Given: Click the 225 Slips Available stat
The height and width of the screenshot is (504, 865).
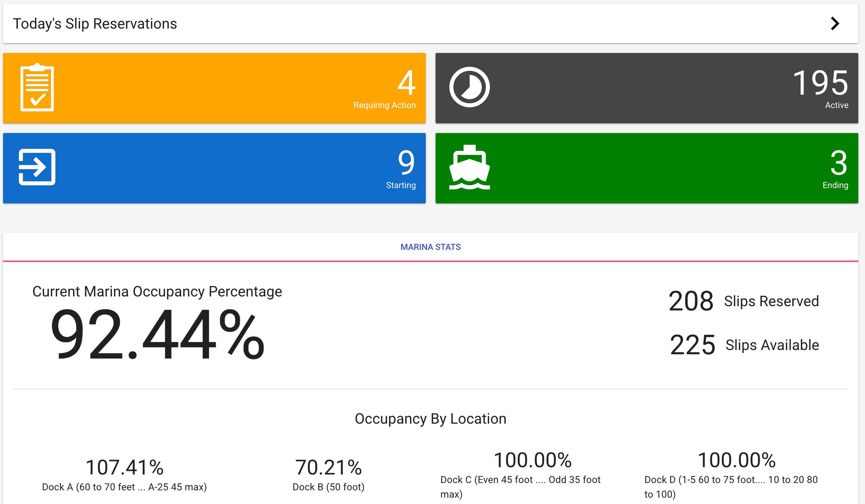Looking at the screenshot, I should (x=744, y=345).
